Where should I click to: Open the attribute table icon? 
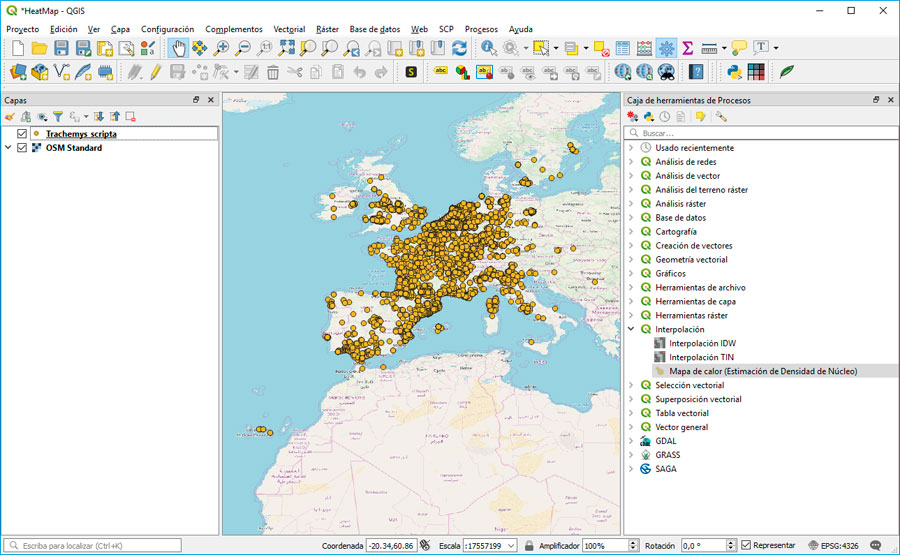622,48
